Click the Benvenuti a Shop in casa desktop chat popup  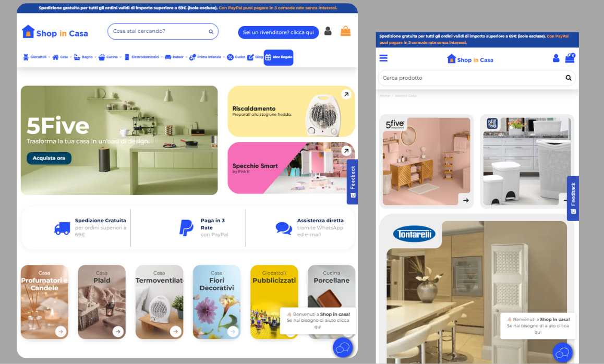tap(318, 320)
